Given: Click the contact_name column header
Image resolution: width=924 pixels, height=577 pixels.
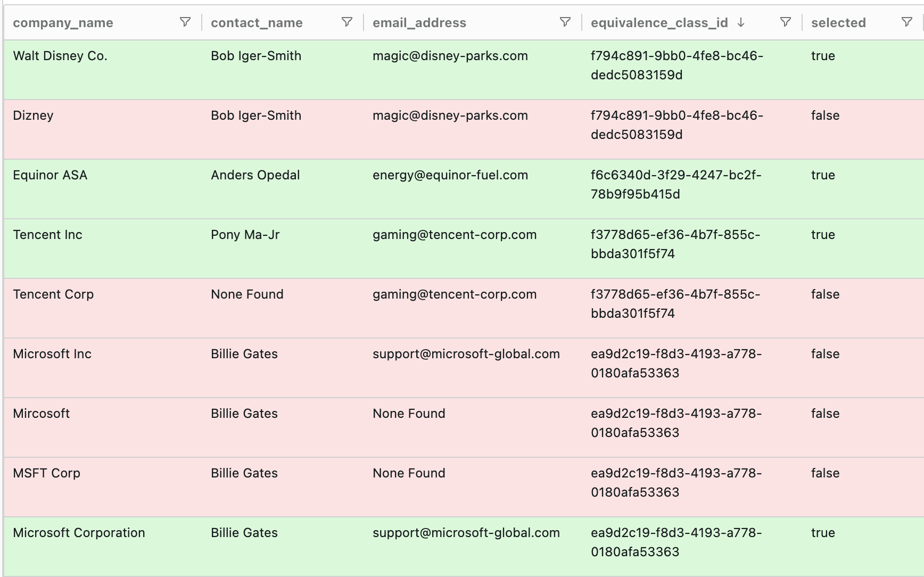Looking at the screenshot, I should point(257,22).
